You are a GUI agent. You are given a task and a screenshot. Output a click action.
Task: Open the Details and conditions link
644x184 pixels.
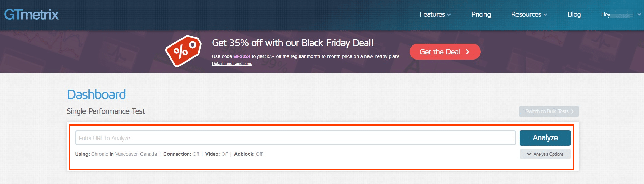click(x=232, y=64)
